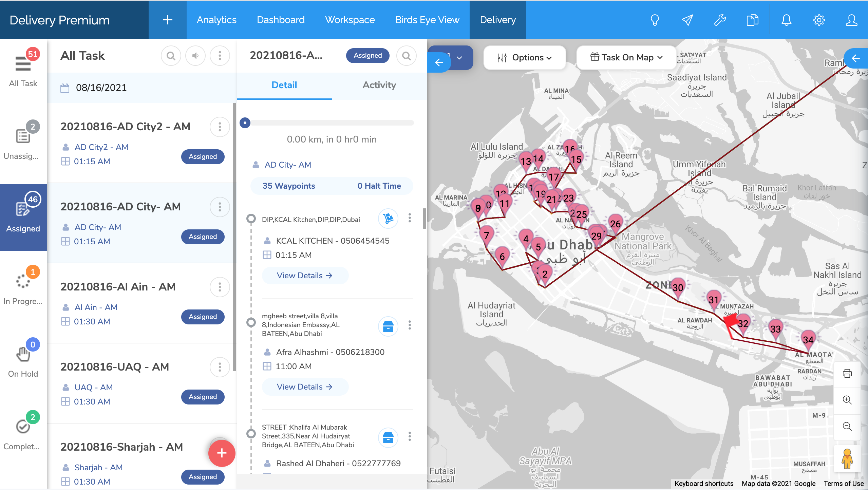The width and height of the screenshot is (868, 490).
Task: Open more menu for Khalifa Al Mubarak waypoint
Action: (x=410, y=436)
